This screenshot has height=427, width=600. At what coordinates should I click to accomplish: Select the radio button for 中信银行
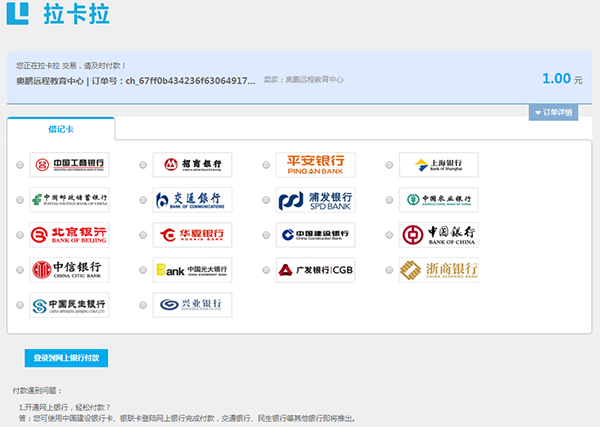[x=20, y=271]
